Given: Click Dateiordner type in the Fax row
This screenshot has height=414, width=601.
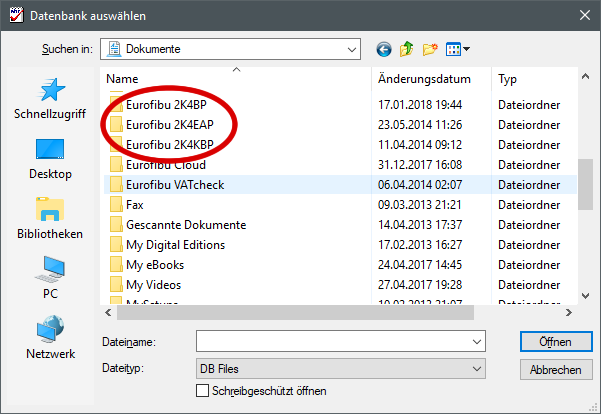Looking at the screenshot, I should (529, 205).
